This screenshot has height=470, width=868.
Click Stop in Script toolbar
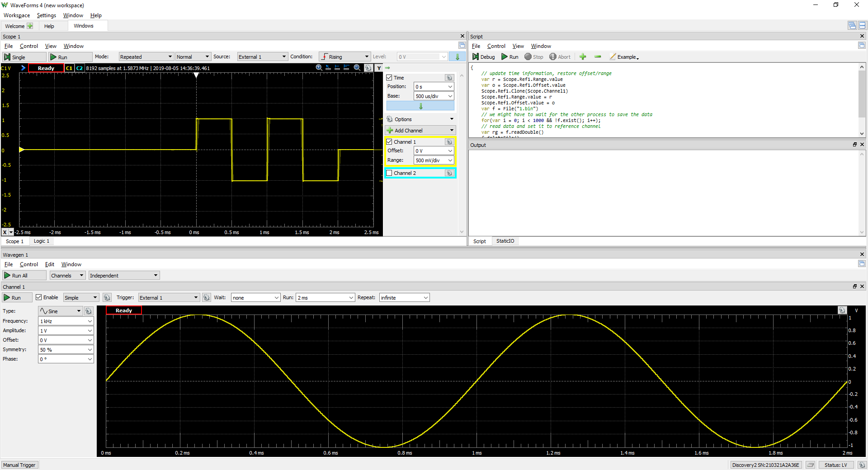[x=534, y=57]
